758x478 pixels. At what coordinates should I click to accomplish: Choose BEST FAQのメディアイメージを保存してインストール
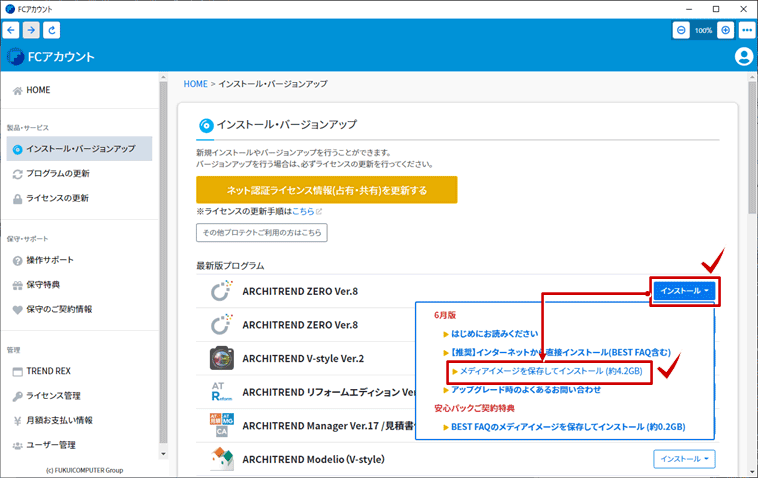(x=568, y=427)
